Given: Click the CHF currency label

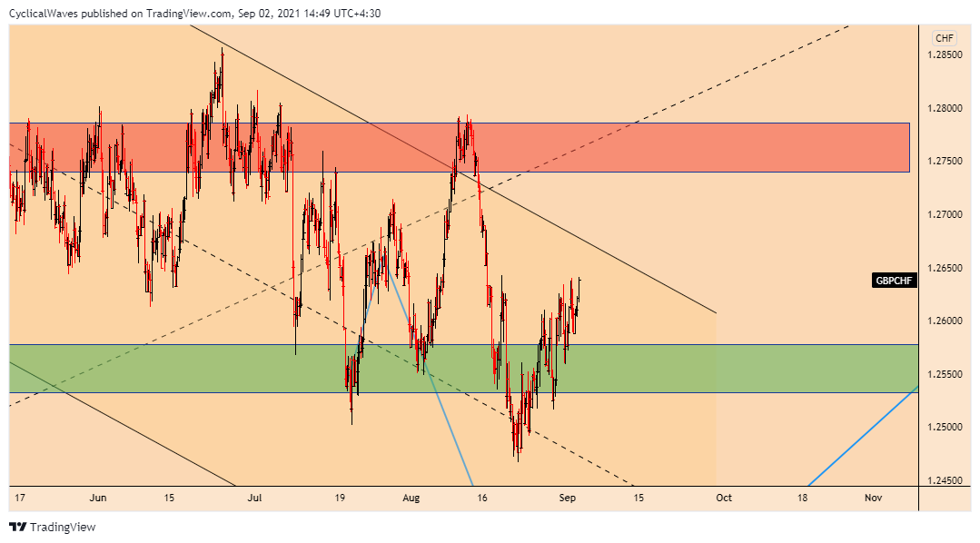Looking at the screenshot, I should click(945, 38).
